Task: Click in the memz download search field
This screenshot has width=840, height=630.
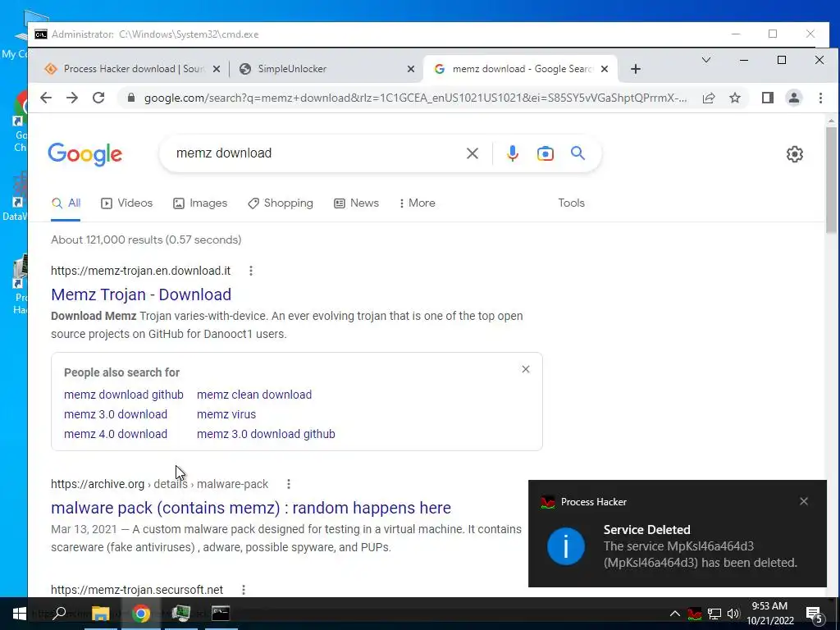Action: (x=316, y=153)
